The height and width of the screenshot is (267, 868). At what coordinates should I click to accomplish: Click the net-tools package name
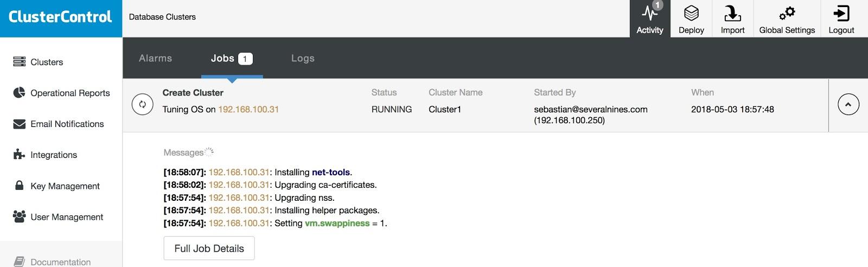[x=331, y=172]
